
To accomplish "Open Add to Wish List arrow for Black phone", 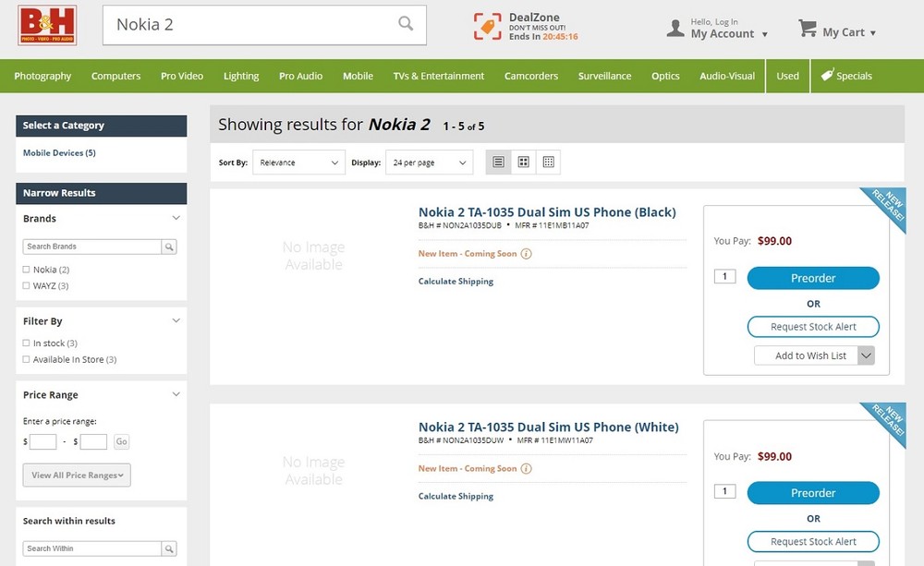I will point(866,355).
